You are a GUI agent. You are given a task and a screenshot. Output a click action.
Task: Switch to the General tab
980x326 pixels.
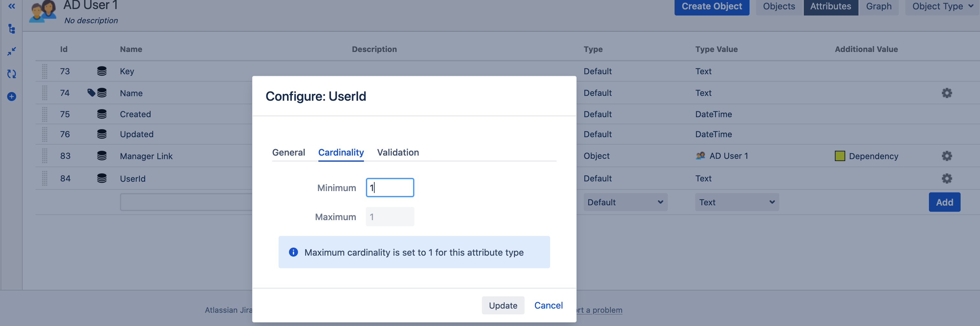288,152
